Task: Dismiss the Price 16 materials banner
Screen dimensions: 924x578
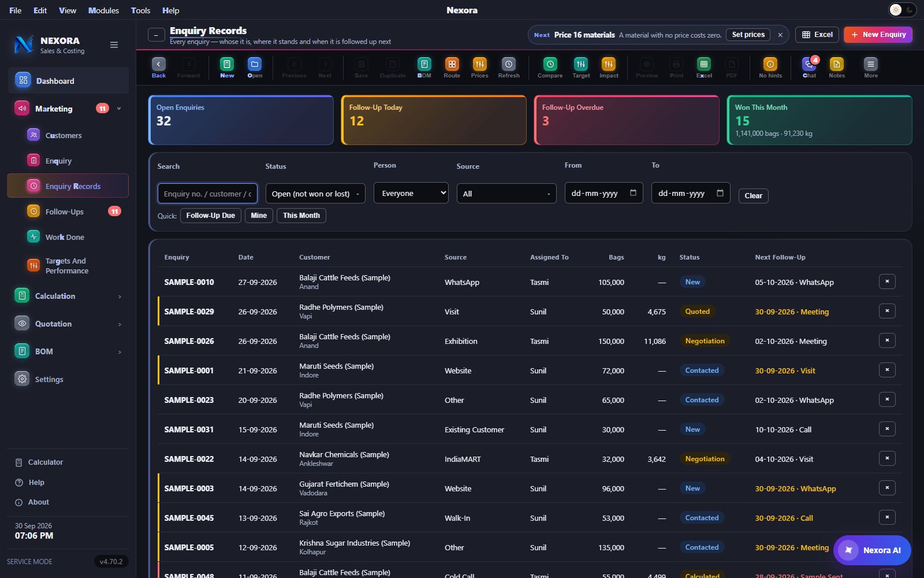Action: (x=780, y=35)
